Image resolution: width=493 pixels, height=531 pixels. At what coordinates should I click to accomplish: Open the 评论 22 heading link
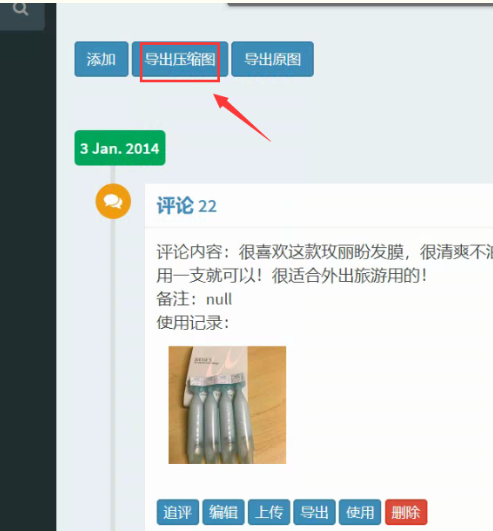187,206
